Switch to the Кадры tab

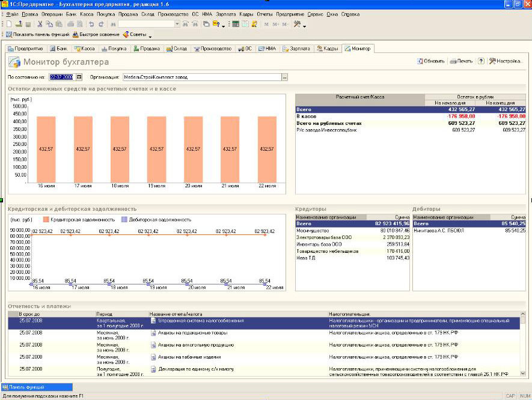coord(328,49)
